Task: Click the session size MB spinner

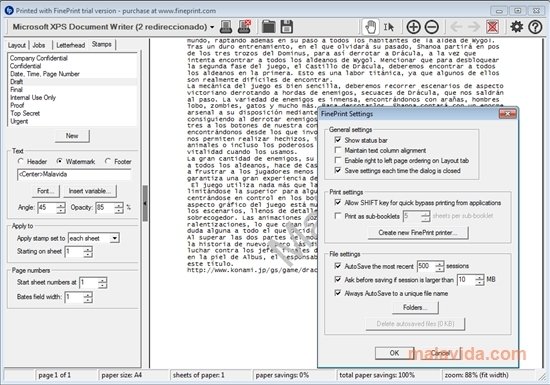Action: [479, 280]
